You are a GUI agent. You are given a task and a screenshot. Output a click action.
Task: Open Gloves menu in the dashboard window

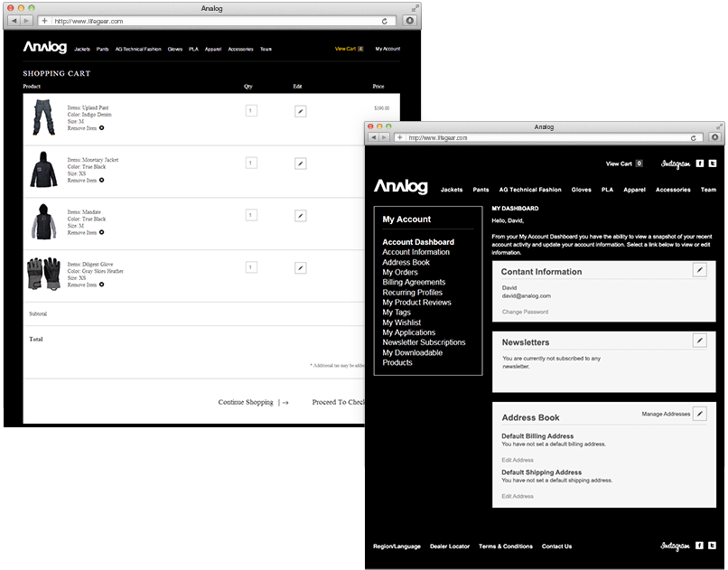tap(582, 190)
